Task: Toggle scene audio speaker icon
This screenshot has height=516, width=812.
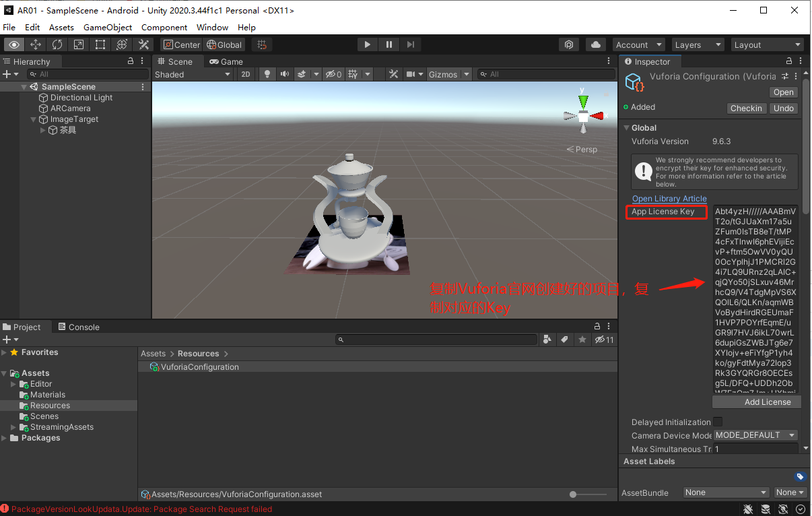Action: tap(285, 74)
